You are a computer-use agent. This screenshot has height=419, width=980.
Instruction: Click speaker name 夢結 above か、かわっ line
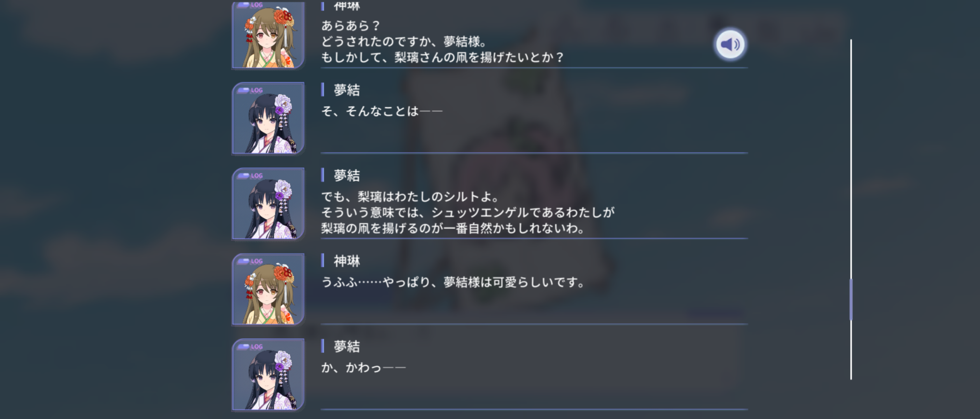(347, 347)
